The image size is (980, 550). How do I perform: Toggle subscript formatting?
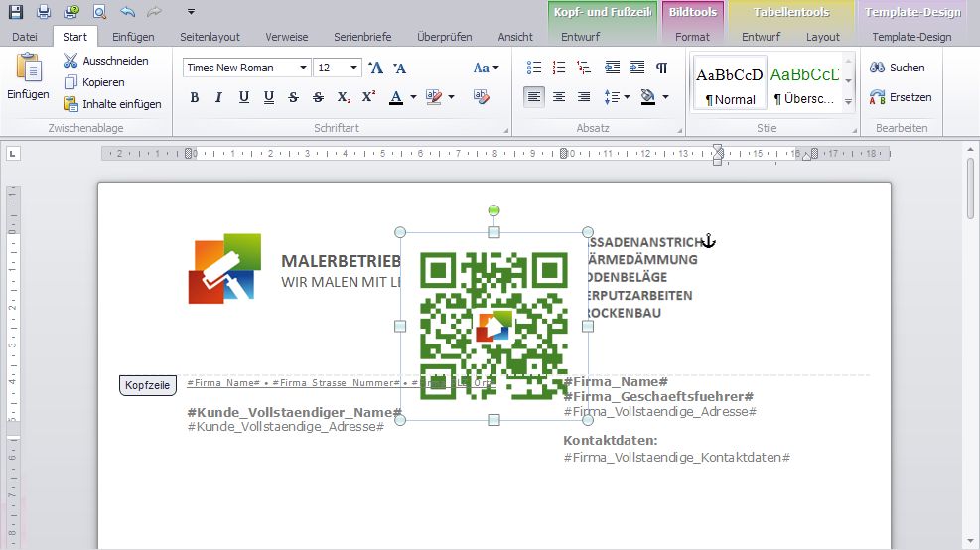click(344, 97)
